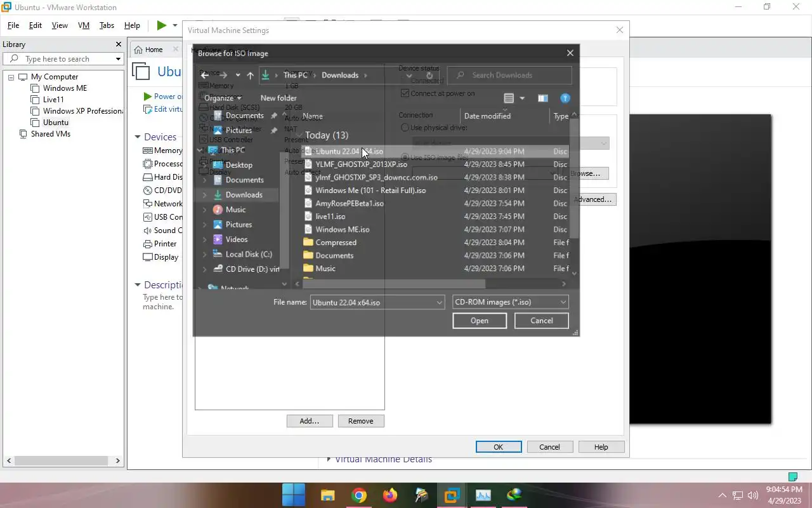This screenshot has height=508, width=812.
Task: Open Windows Start menu
Action: pos(293,495)
